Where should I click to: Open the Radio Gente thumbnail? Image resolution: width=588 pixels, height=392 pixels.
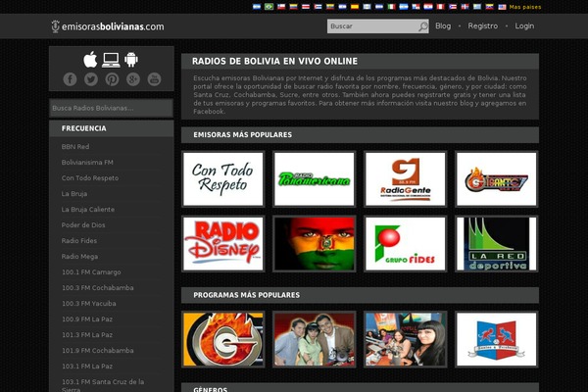pos(406,179)
